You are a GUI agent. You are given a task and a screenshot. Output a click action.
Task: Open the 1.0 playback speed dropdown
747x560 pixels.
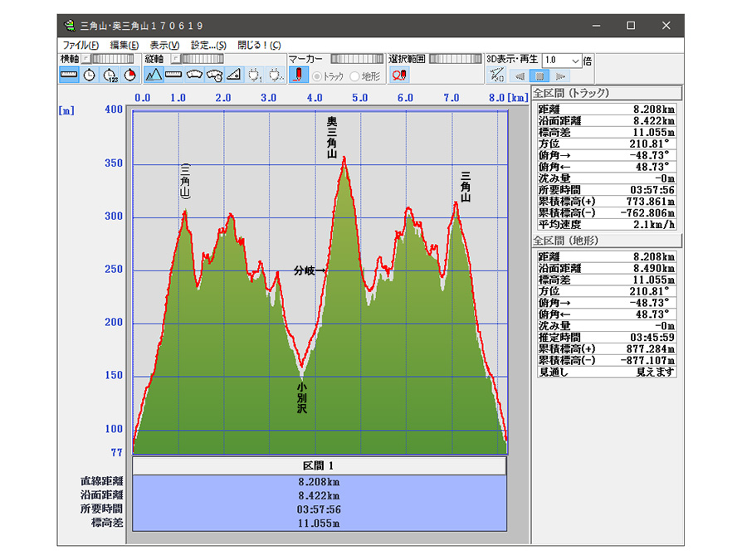[x=575, y=61]
